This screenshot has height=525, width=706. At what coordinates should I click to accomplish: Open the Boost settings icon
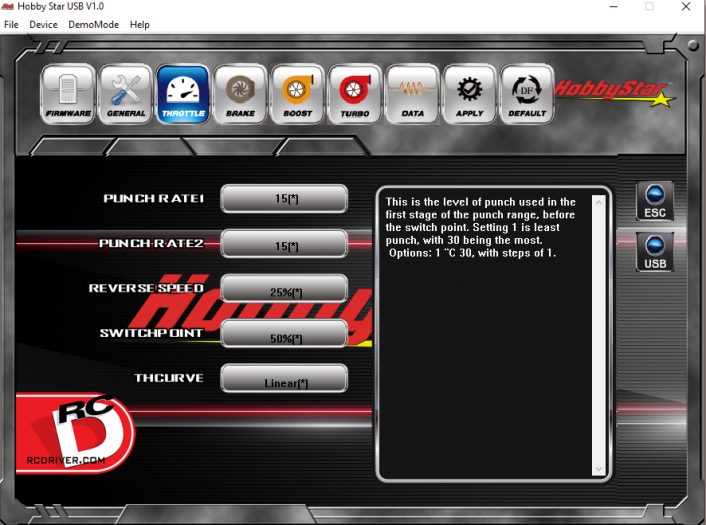[x=297, y=95]
